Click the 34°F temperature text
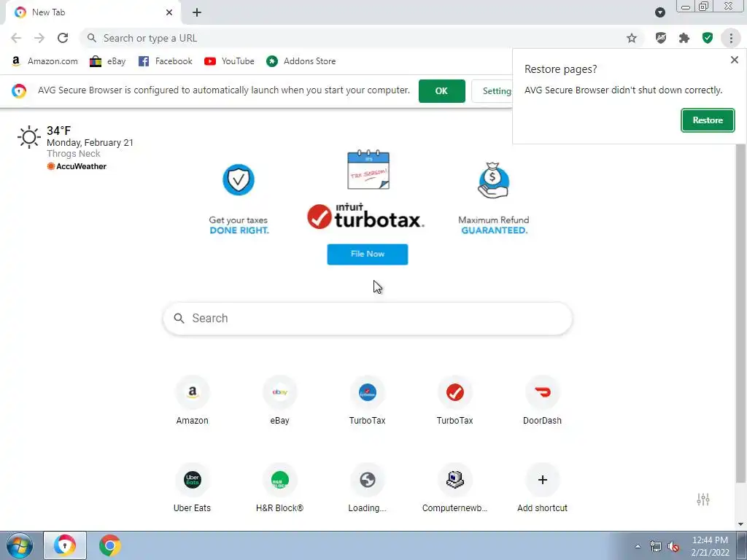The width and height of the screenshot is (747, 560). [x=58, y=131]
